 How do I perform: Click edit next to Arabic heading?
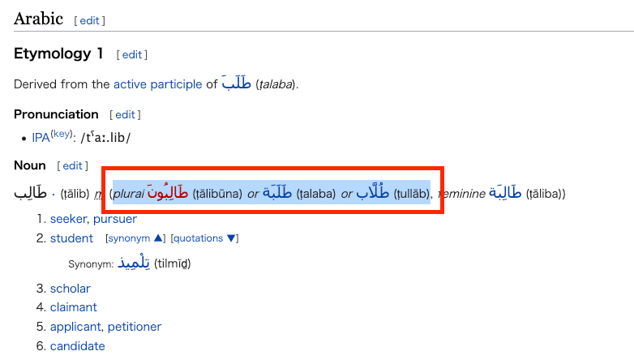click(90, 20)
